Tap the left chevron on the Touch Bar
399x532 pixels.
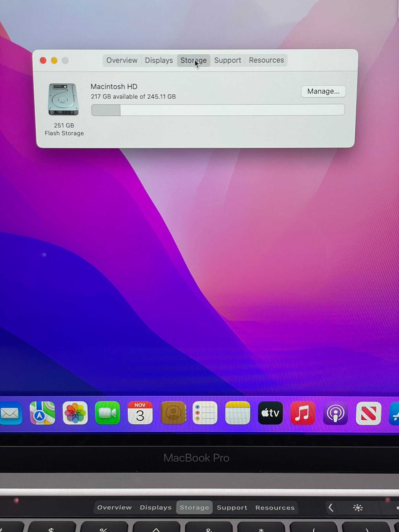(331, 507)
